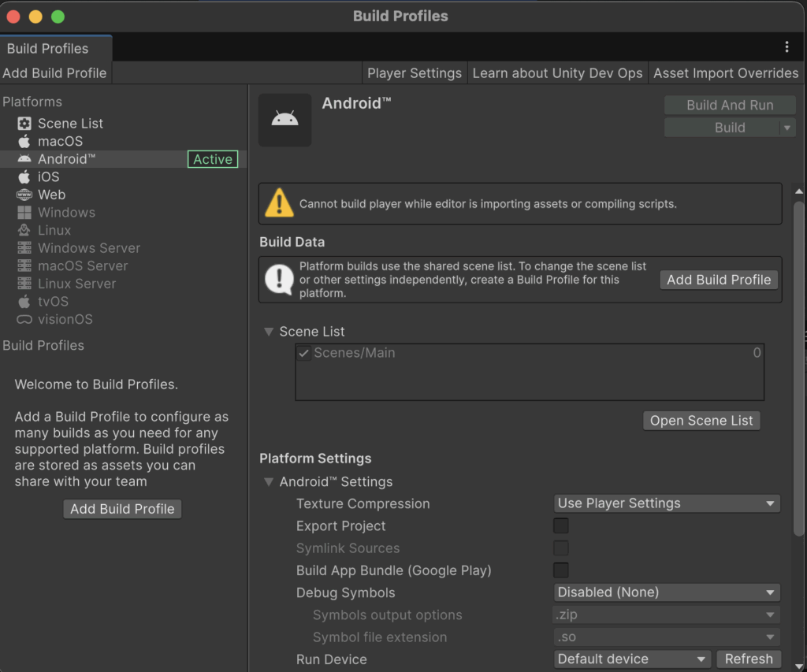Select the 'Scene List' platform row
The width and height of the screenshot is (807, 672).
click(124, 124)
